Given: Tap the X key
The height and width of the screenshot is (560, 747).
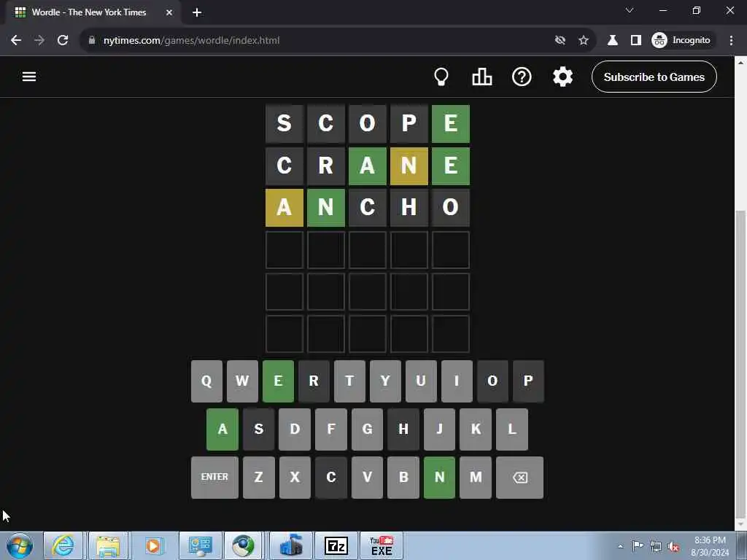Looking at the screenshot, I should coord(295,477).
